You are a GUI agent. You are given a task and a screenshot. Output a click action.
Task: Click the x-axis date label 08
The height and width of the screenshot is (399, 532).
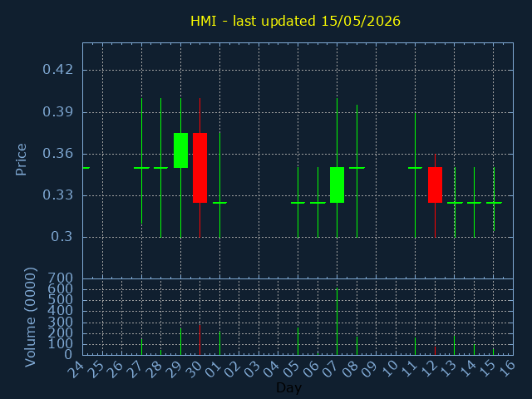(349, 369)
